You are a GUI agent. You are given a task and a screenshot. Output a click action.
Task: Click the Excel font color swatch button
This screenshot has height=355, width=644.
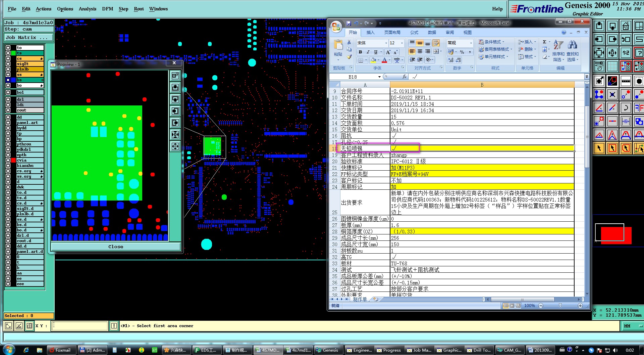pyautogui.click(x=384, y=60)
